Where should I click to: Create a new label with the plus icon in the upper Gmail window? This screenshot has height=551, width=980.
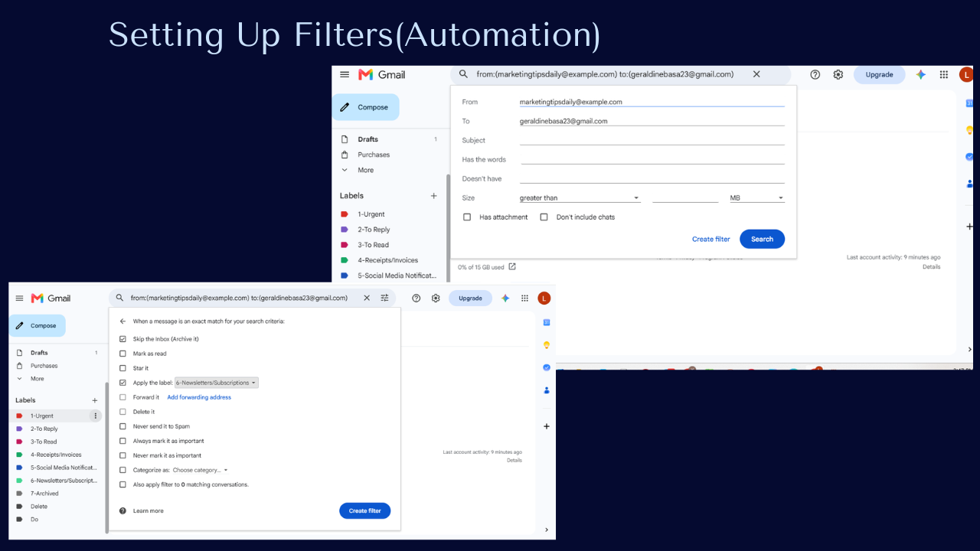[x=433, y=196]
